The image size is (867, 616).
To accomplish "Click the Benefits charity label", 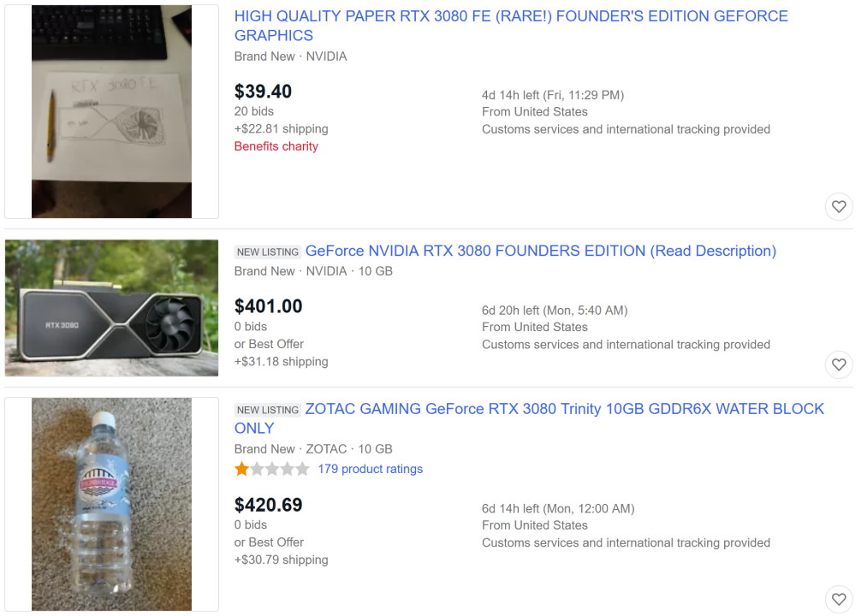I will click(x=276, y=146).
